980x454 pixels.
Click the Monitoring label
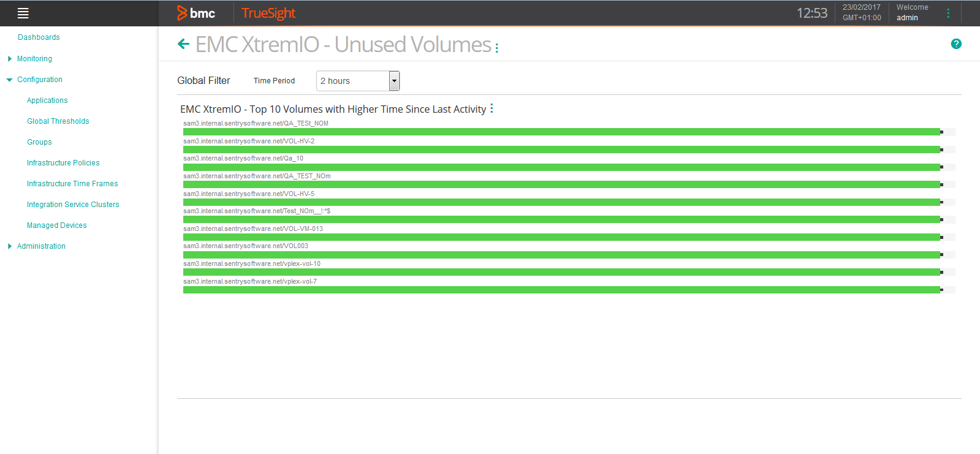click(x=34, y=59)
